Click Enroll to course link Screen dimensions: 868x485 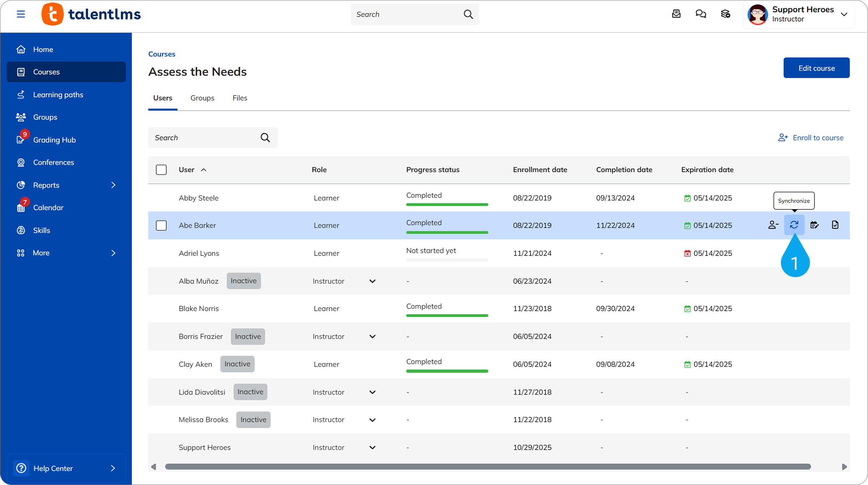point(811,138)
